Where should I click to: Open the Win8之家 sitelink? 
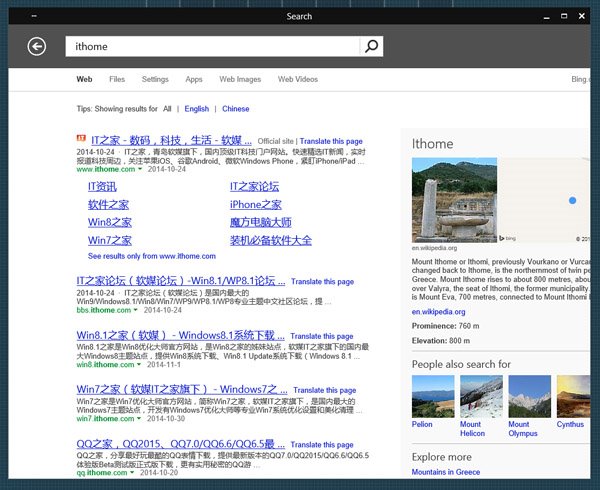pyautogui.click(x=110, y=222)
